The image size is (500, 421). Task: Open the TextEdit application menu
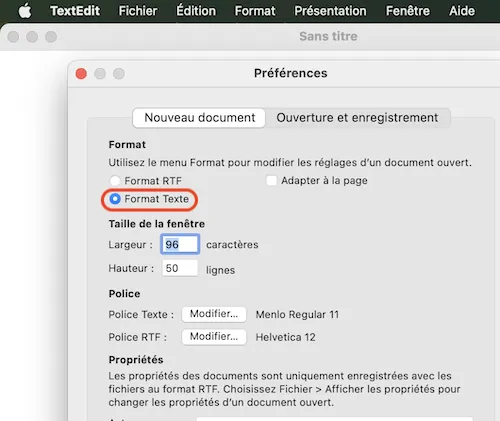coord(75,11)
